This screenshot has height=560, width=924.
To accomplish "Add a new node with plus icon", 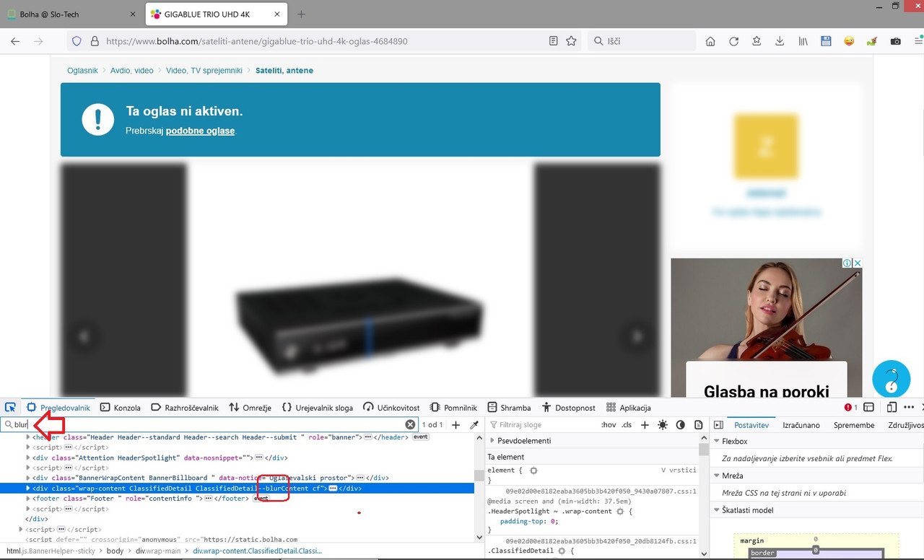I will (x=456, y=425).
